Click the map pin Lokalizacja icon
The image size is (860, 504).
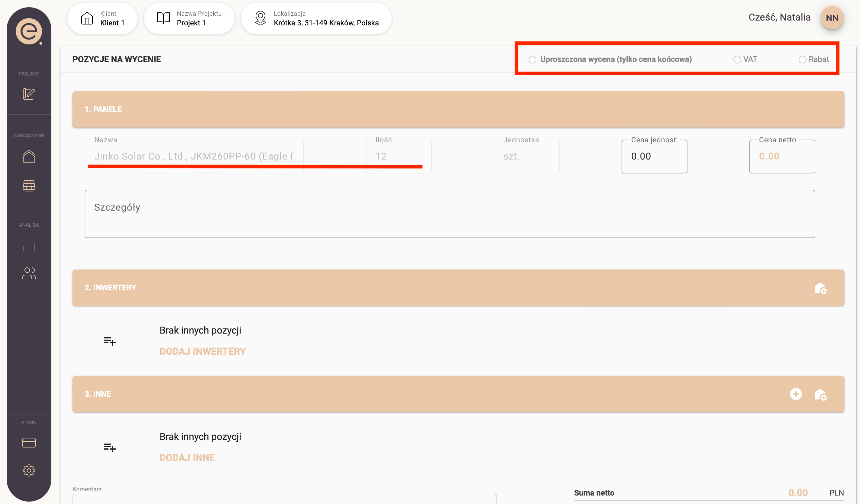[x=260, y=18]
